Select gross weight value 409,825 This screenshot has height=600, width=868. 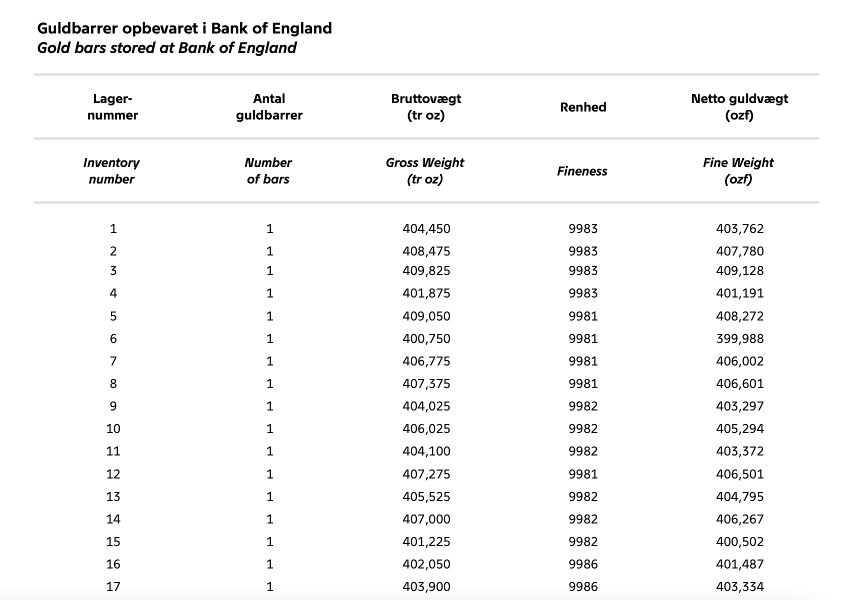[426, 271]
